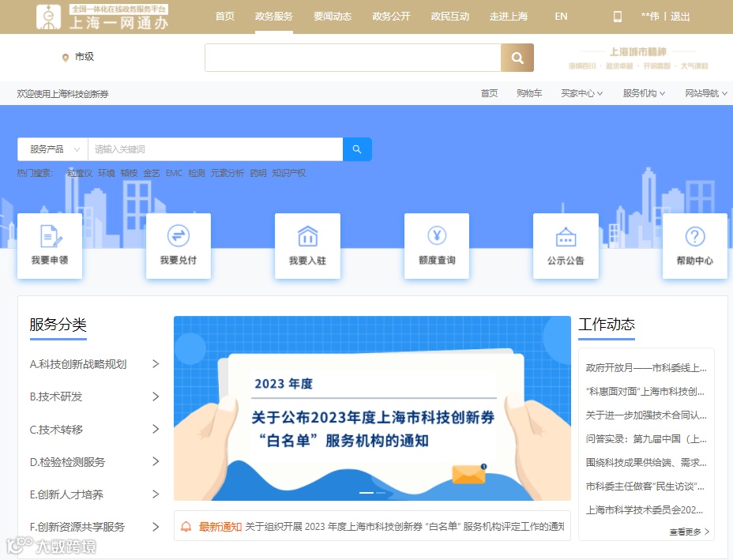
Task: Open the 服务产品 search type dropdown
Action: (x=53, y=149)
